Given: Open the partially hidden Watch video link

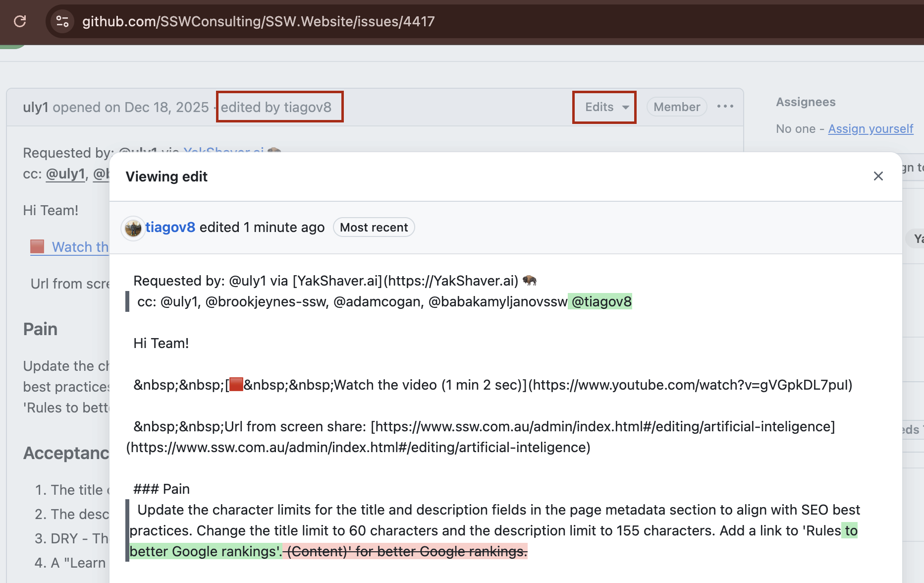Looking at the screenshot, I should tap(80, 247).
